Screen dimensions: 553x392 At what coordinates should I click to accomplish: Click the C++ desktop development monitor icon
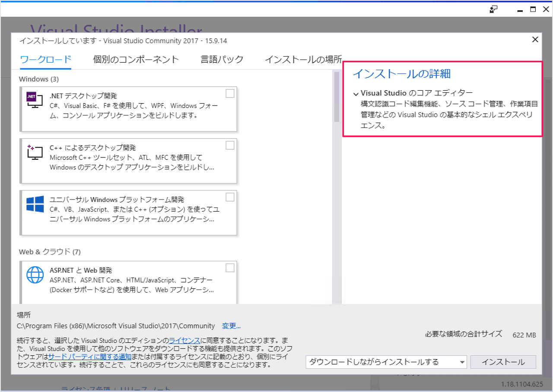(x=35, y=152)
